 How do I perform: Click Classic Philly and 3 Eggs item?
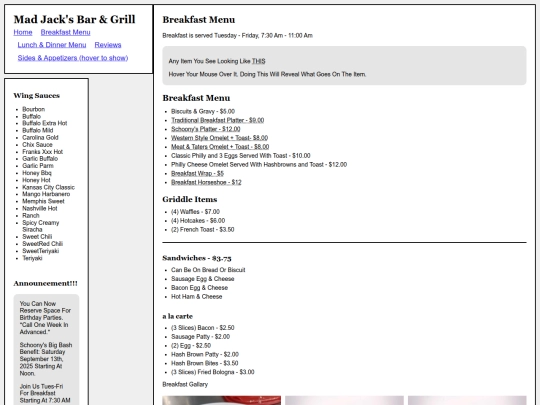coord(241,156)
